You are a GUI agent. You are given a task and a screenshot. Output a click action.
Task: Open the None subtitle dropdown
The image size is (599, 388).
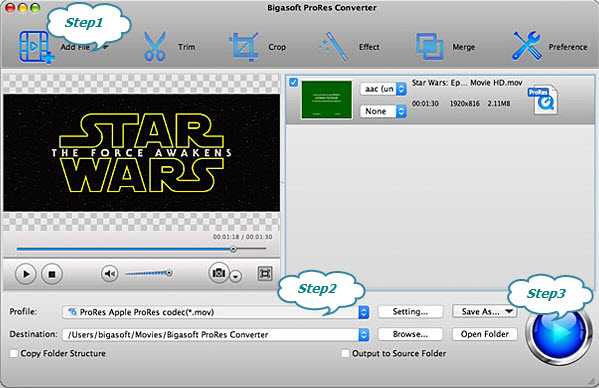tap(383, 111)
